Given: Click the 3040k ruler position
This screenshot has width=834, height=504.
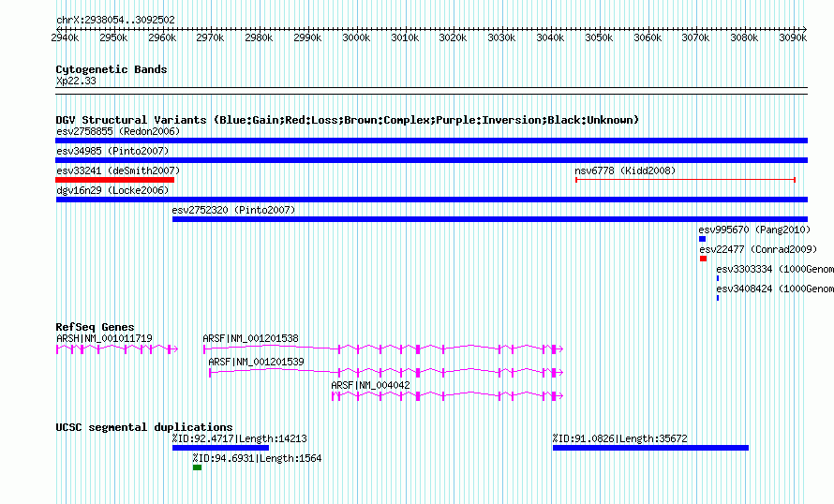Looking at the screenshot, I should [550, 37].
